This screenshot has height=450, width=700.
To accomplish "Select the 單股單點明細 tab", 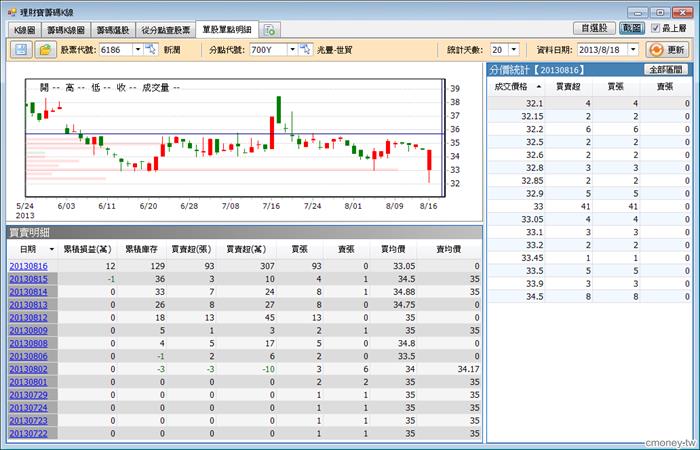I will [x=227, y=29].
